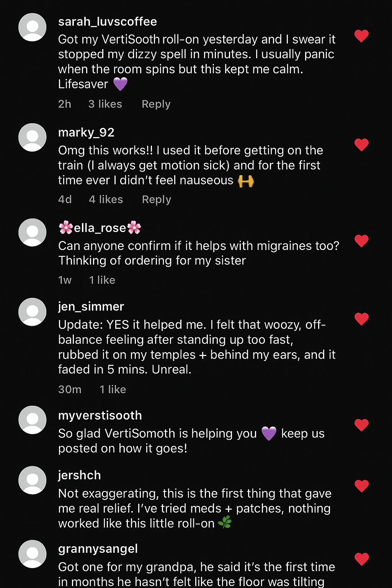Reply to sarah_luvscoffee's comment
This screenshot has width=392, height=588.
point(156,104)
